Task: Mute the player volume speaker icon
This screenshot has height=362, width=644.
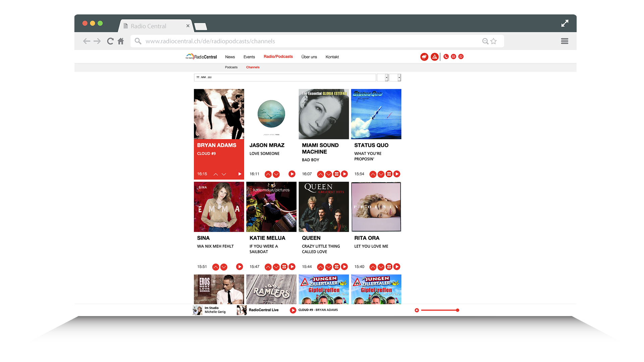Action: click(x=417, y=310)
